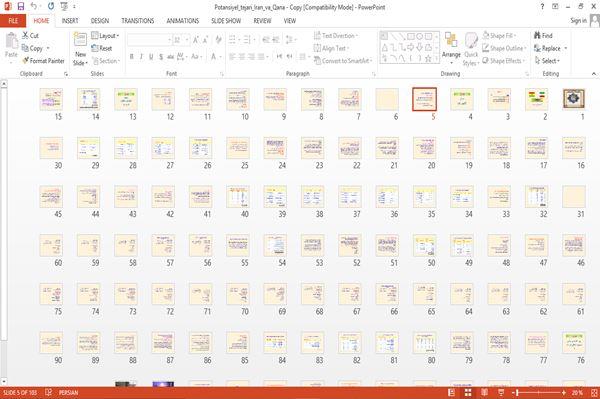Click Clear All Formatting icon
This screenshot has width=600, height=399.
[218, 40]
